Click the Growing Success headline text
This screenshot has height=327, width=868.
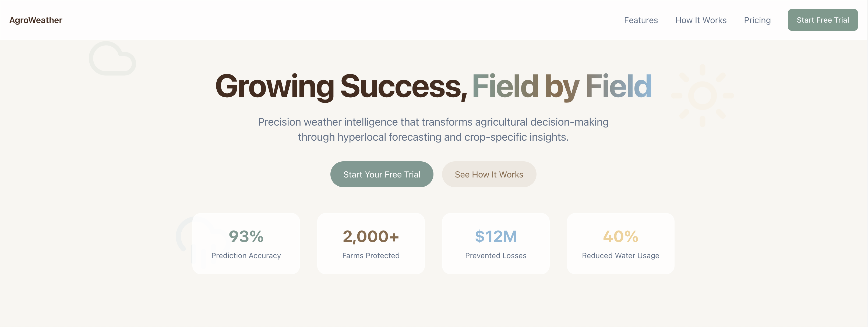tap(341, 87)
